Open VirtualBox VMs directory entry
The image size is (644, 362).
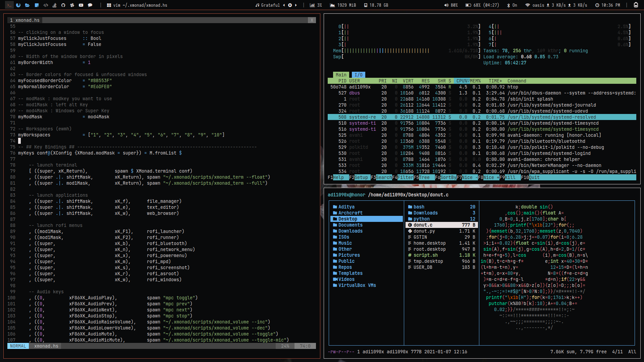pyautogui.click(x=357, y=285)
